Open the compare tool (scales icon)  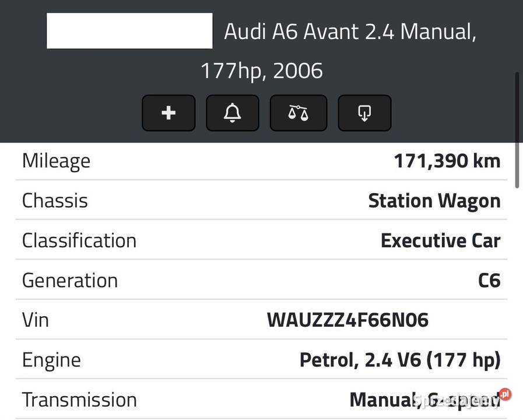(298, 113)
